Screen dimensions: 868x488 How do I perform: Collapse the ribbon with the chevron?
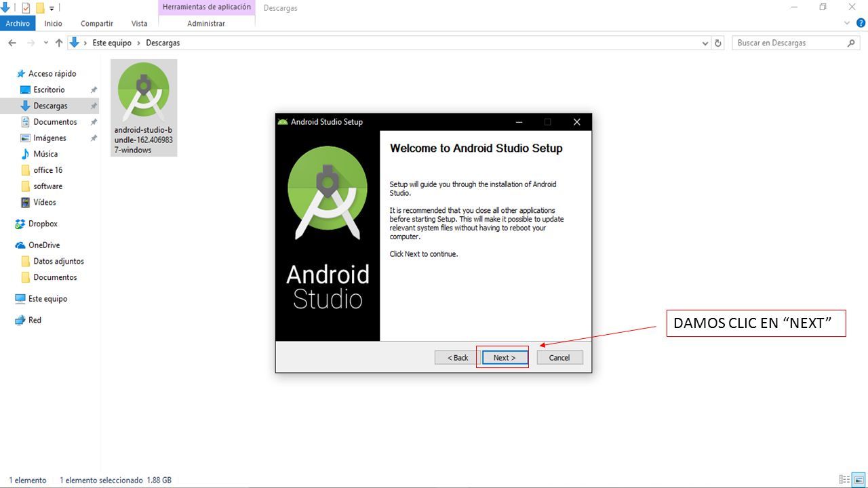[847, 23]
